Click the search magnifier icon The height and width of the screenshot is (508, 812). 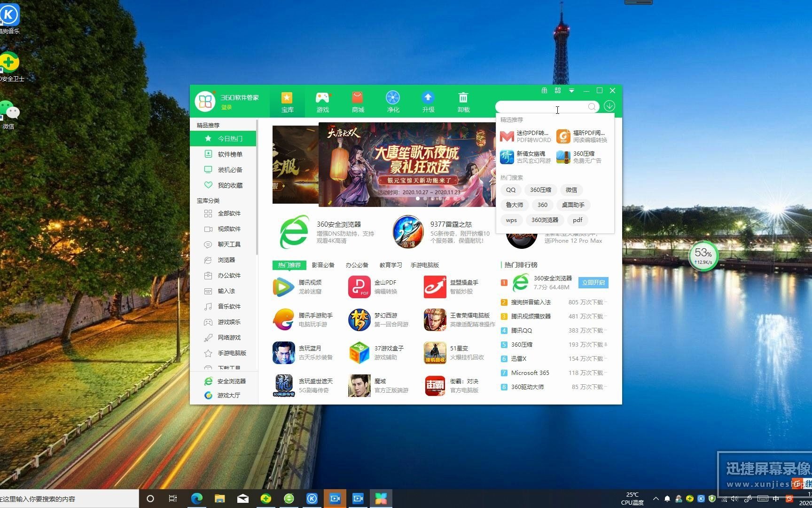click(592, 107)
